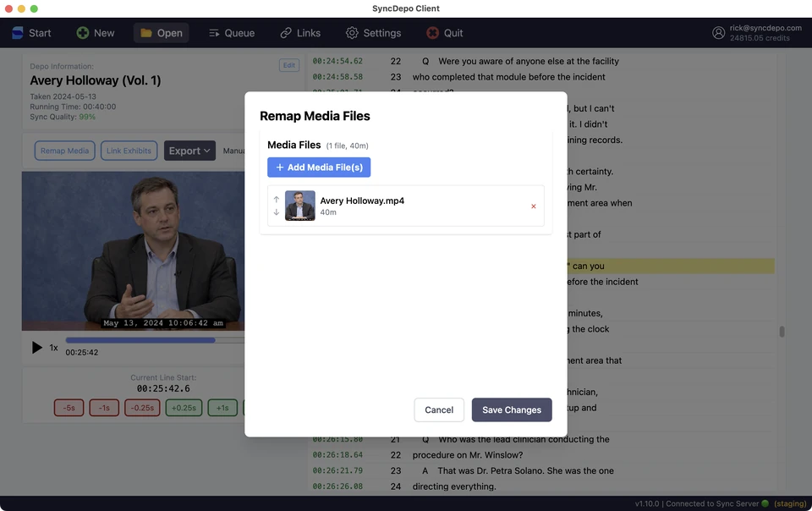Shift line start by +0.25s

[184, 408]
